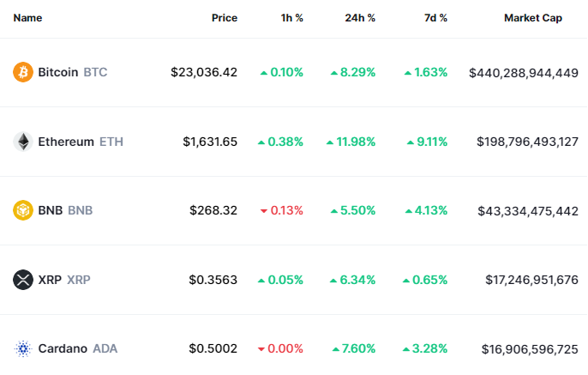Sort table by Price column header
The width and height of the screenshot is (588, 375).
pyautogui.click(x=224, y=17)
